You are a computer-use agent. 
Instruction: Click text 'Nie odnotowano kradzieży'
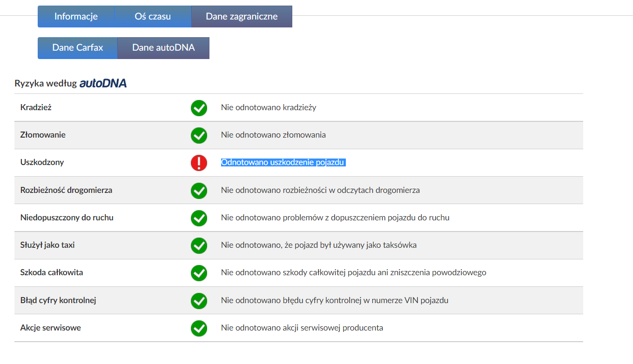pyautogui.click(x=269, y=107)
